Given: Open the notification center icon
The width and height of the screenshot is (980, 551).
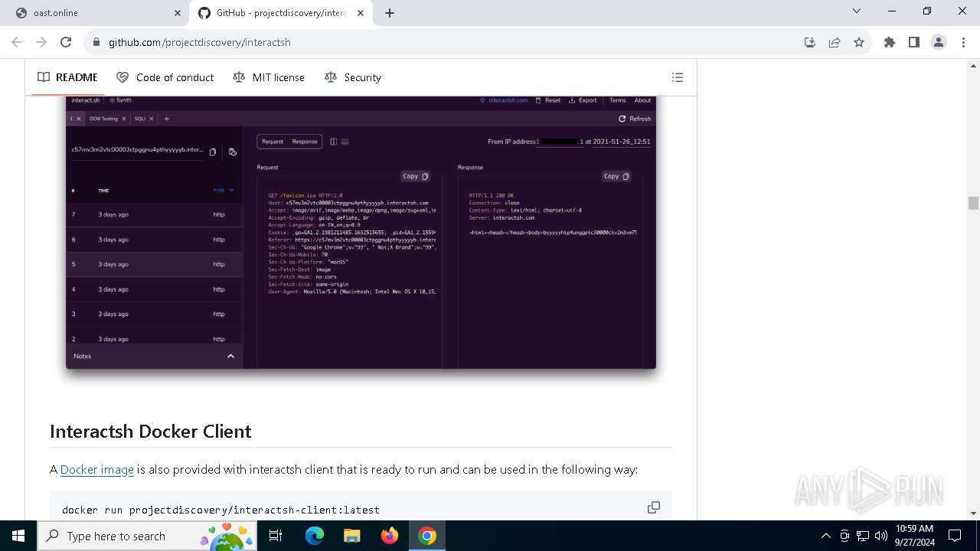Looking at the screenshot, I should click(x=955, y=536).
